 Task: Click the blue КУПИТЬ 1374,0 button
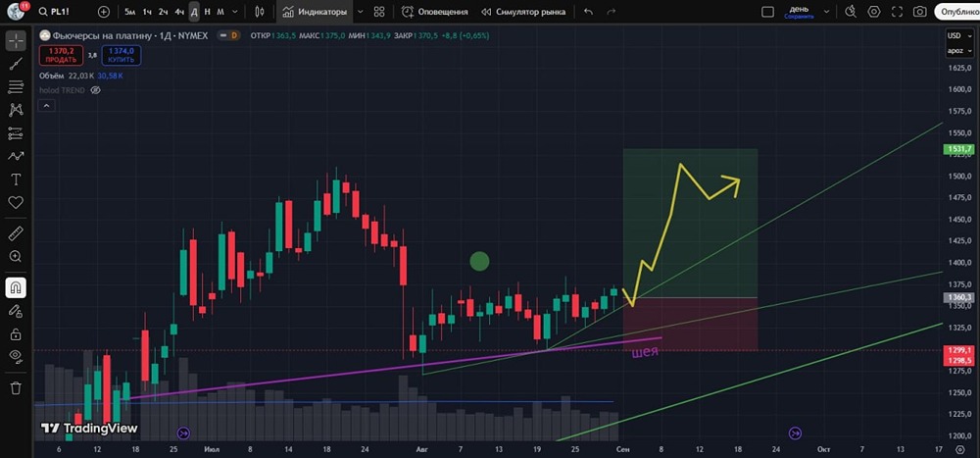tap(121, 55)
